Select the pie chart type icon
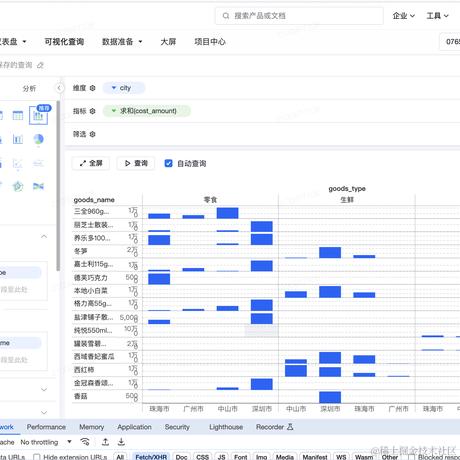The width and height of the screenshot is (460, 460). tap(38, 139)
